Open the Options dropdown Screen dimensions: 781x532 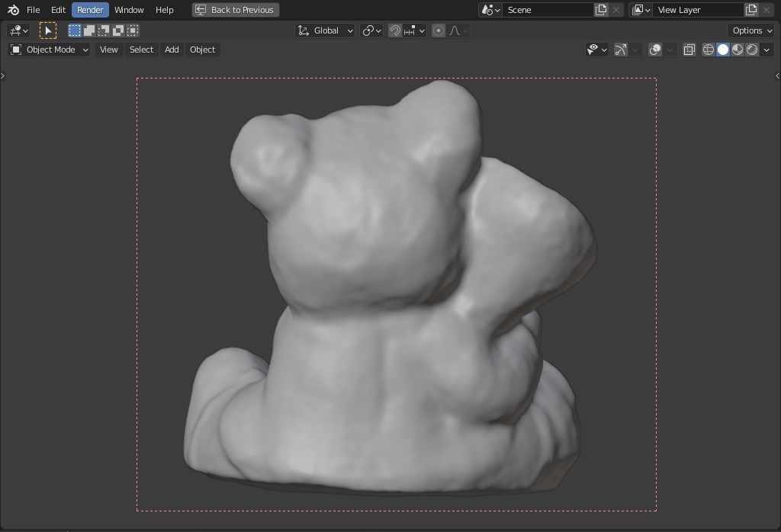pos(752,30)
